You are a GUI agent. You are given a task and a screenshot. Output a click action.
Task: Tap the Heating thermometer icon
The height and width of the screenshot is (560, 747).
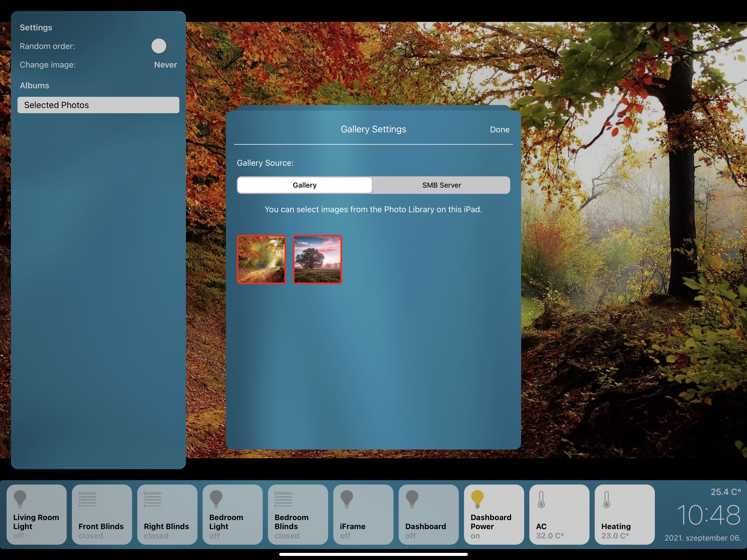click(x=606, y=500)
